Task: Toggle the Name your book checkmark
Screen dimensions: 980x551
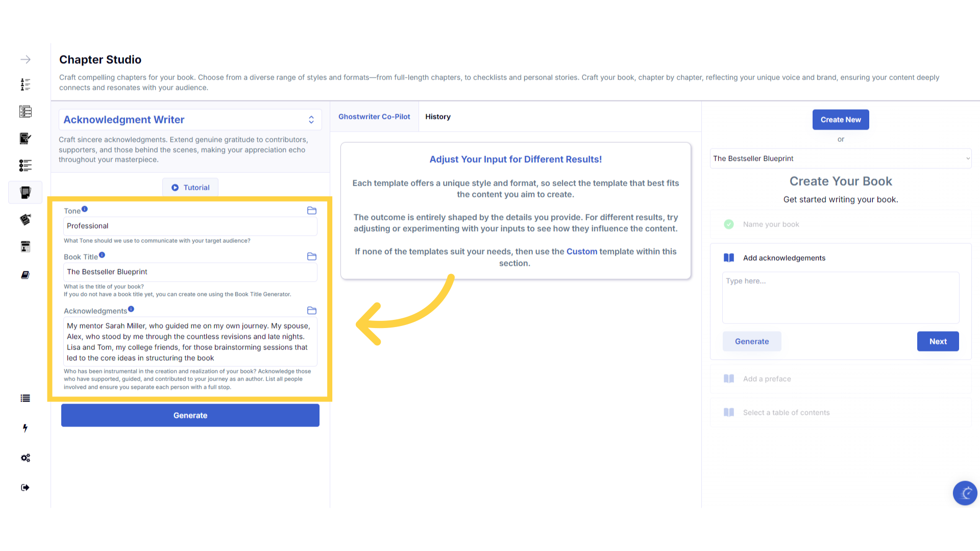Action: [729, 224]
